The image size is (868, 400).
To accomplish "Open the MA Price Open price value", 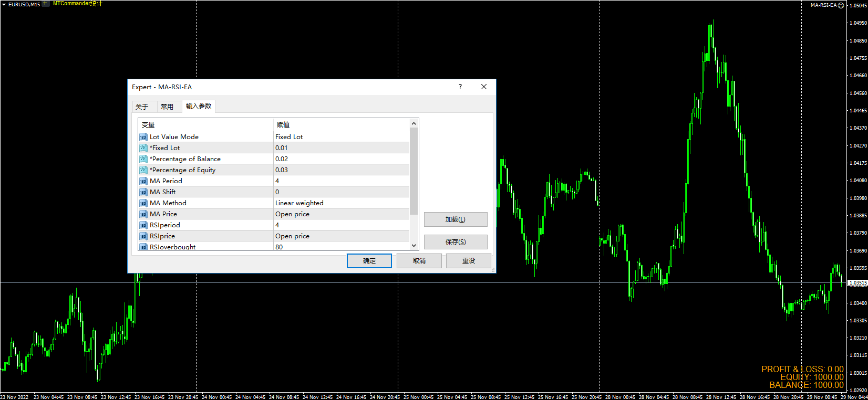I will click(342, 214).
